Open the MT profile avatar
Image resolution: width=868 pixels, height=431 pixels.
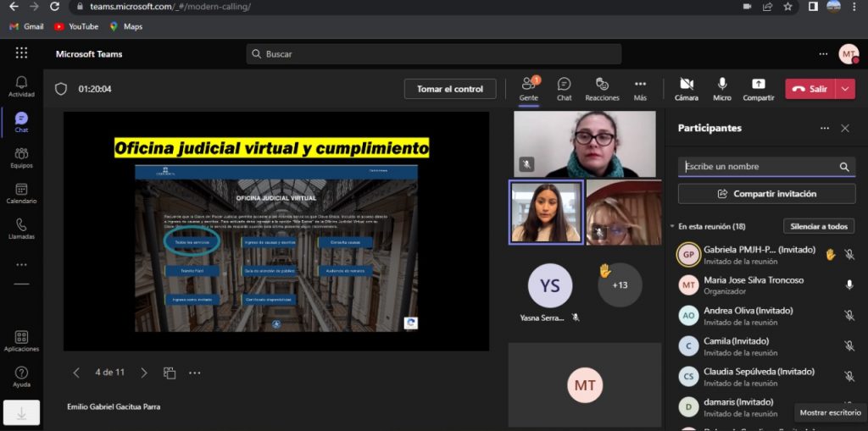849,54
